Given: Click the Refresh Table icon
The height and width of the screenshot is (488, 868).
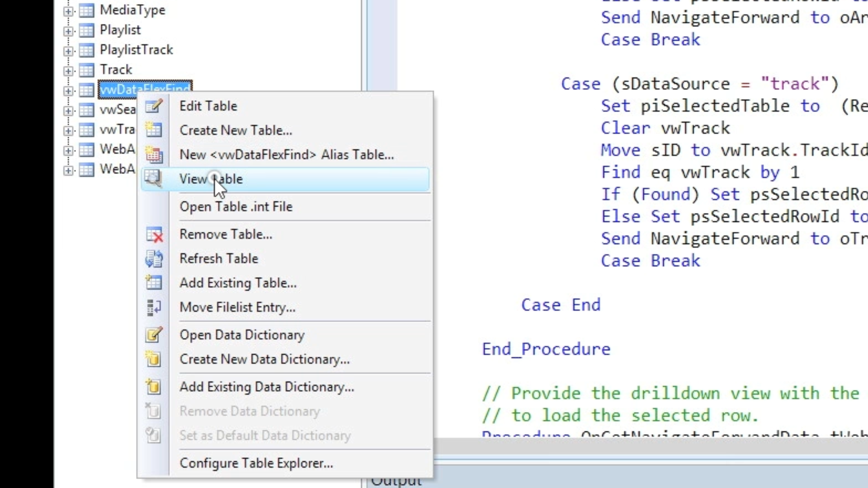Looking at the screenshot, I should click(154, 258).
